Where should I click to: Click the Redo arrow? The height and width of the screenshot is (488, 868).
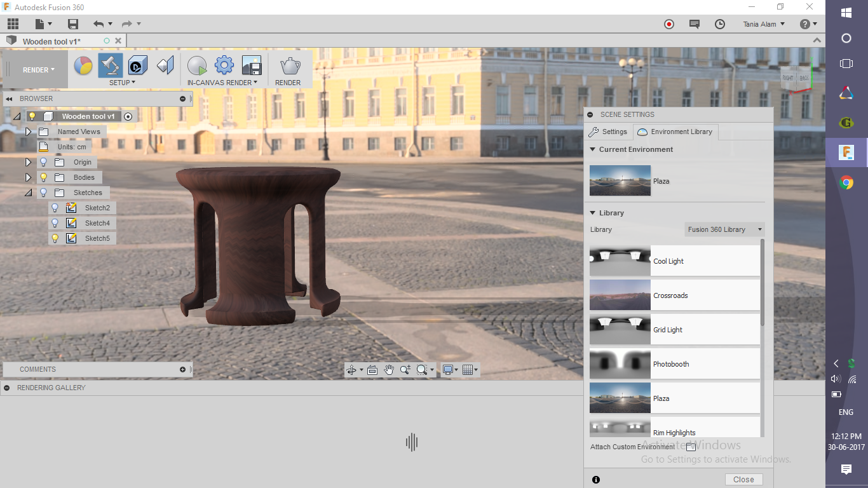pos(126,24)
